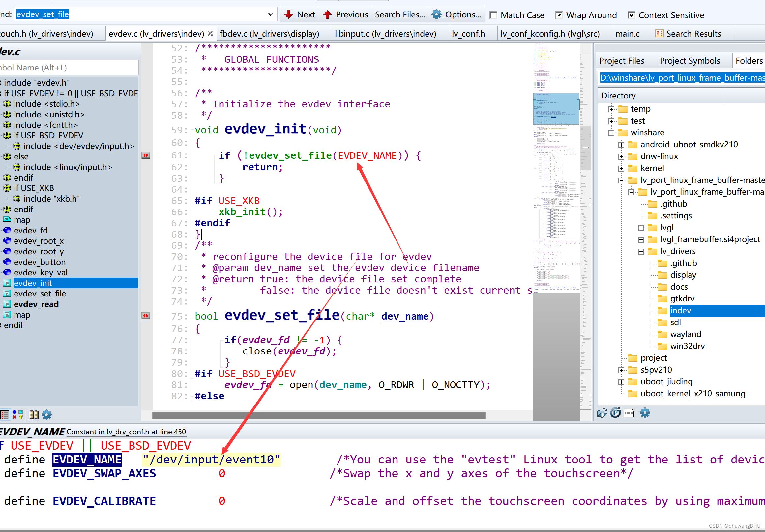Enable the Match Case checkbox
This screenshot has height=532, width=765.
[x=493, y=15]
